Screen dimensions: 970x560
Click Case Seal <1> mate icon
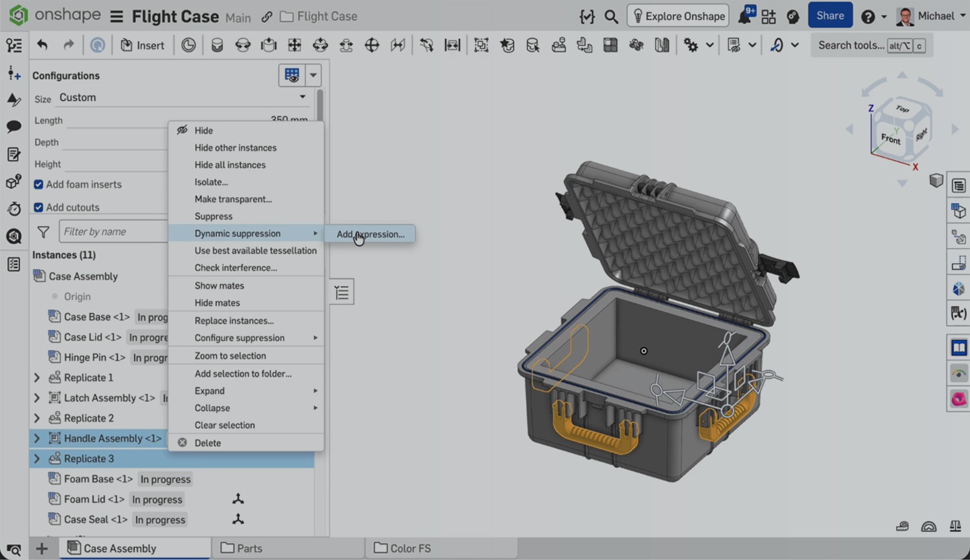[x=238, y=519]
